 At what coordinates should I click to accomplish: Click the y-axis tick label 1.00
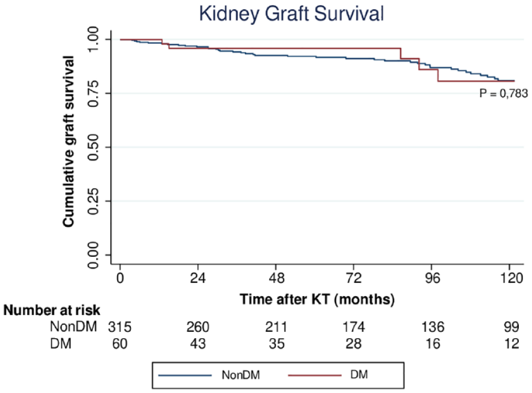pos(94,39)
